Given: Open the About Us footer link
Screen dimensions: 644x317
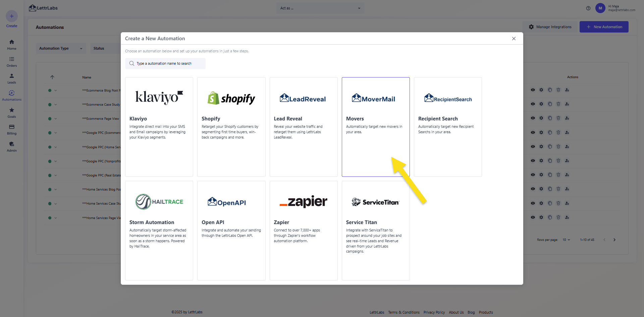Looking at the screenshot, I should [456, 312].
